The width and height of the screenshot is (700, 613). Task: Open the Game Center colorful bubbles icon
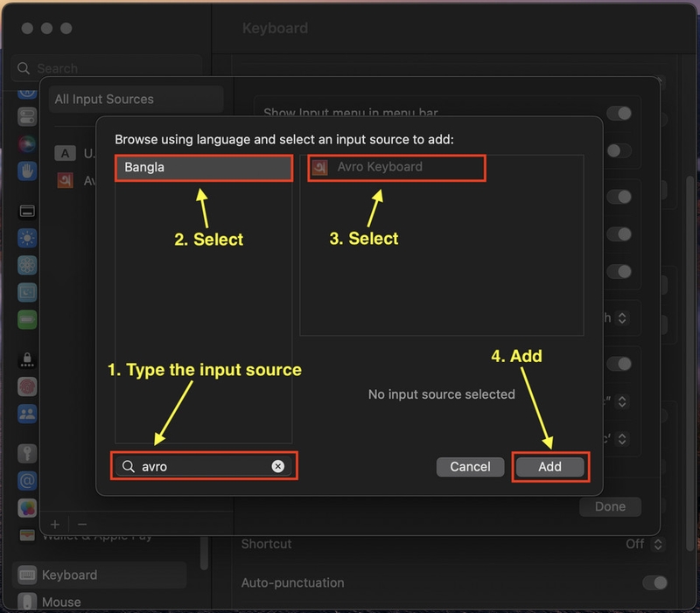point(27,508)
